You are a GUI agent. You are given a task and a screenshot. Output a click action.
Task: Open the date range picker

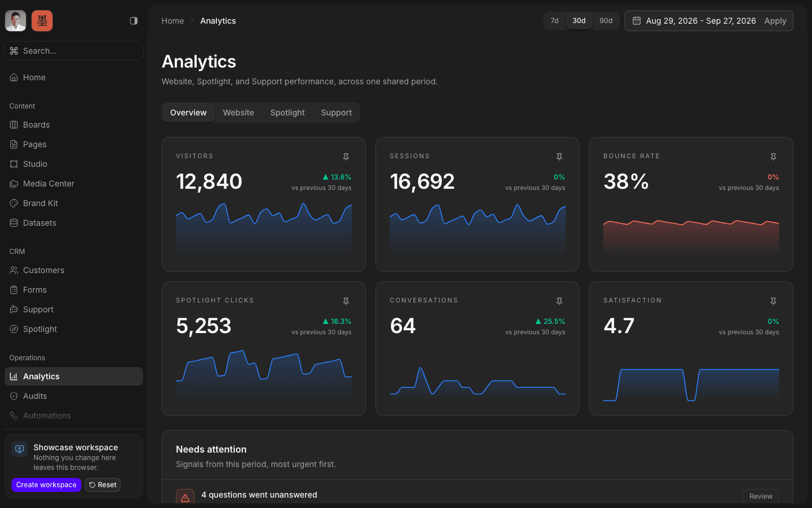pyautogui.click(x=694, y=21)
